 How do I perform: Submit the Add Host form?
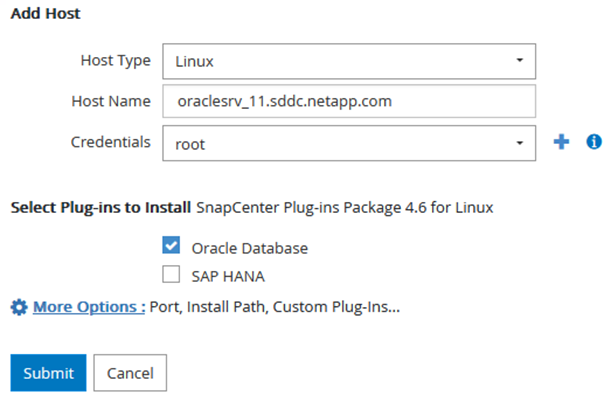pyautogui.click(x=48, y=373)
